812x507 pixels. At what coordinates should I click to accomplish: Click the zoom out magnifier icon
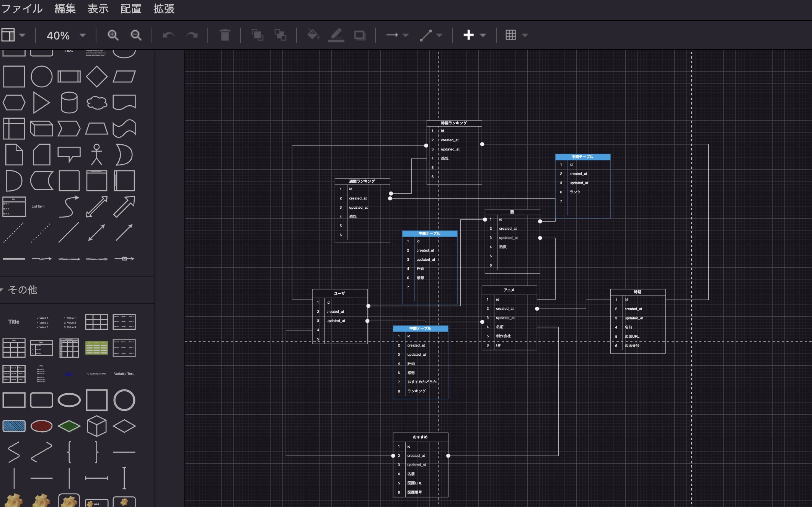click(x=136, y=35)
